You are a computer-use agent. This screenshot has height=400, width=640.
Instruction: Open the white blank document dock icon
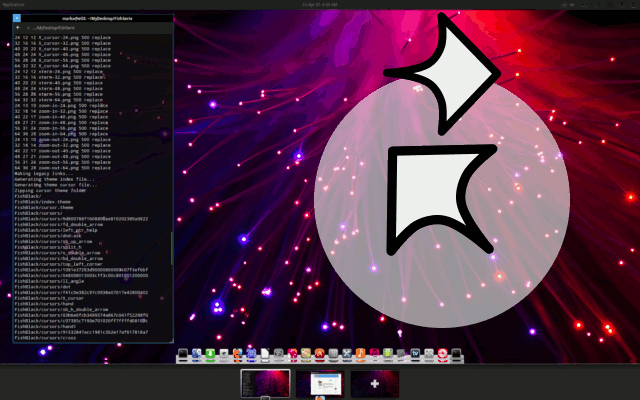265,354
